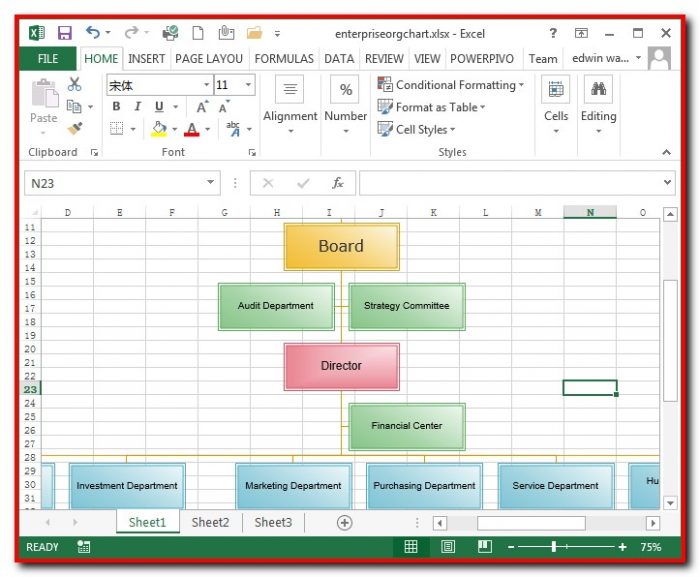This screenshot has width=700, height=577.
Task: Toggle Italic formatting
Action: coord(138,106)
